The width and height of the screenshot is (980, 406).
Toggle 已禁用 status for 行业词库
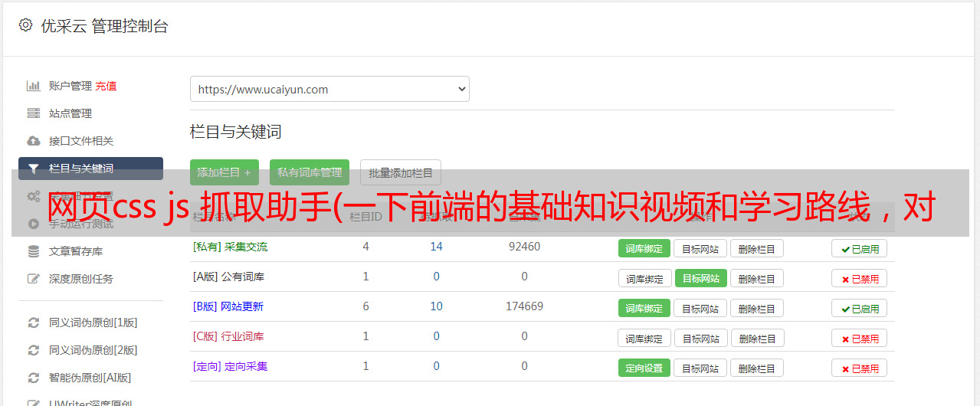click(x=860, y=338)
